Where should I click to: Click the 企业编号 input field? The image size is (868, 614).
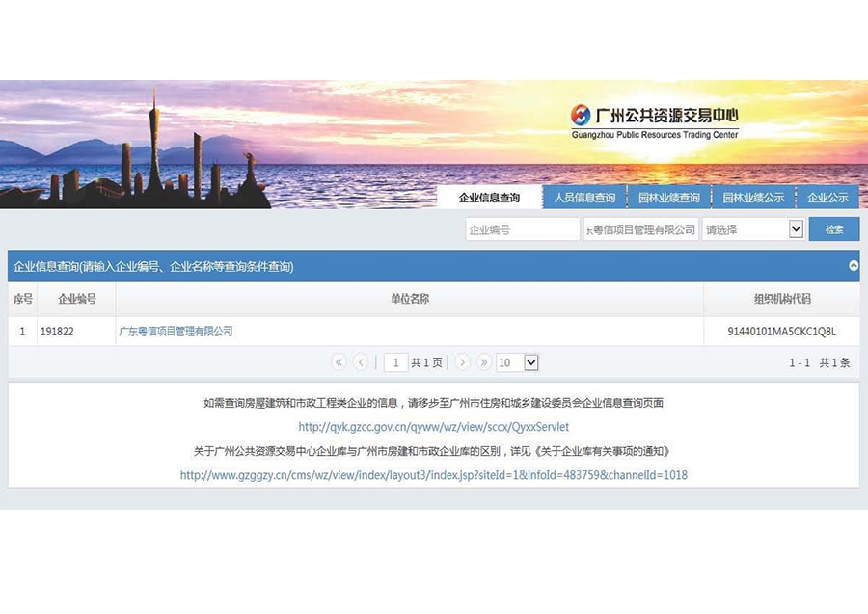coord(522,229)
